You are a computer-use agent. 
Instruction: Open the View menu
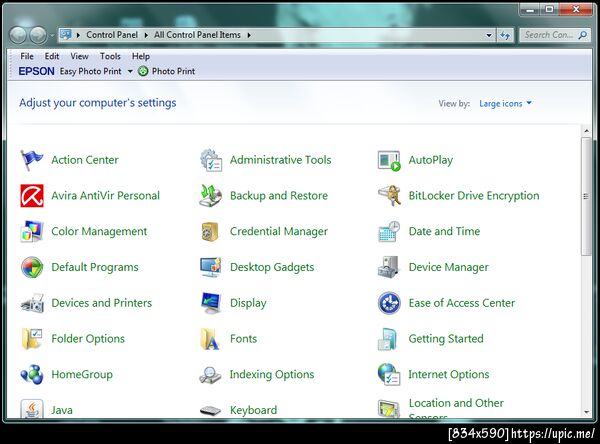point(79,56)
